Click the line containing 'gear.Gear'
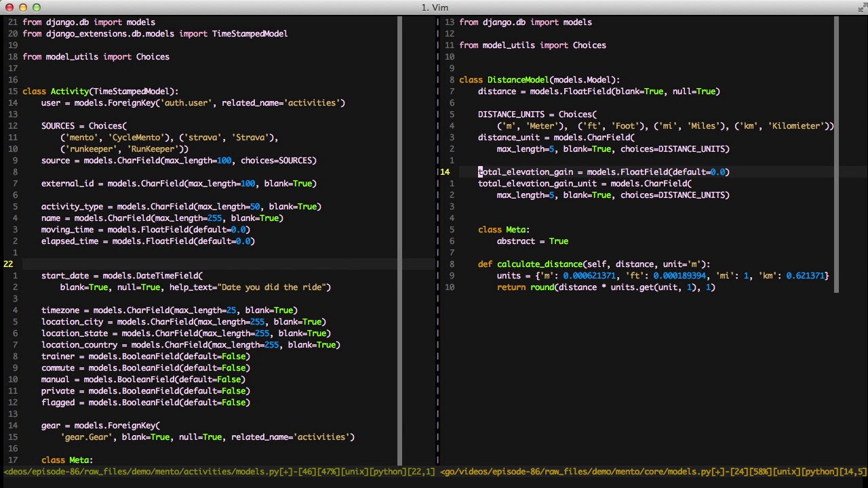Image resolution: width=868 pixels, height=488 pixels. tap(208, 436)
